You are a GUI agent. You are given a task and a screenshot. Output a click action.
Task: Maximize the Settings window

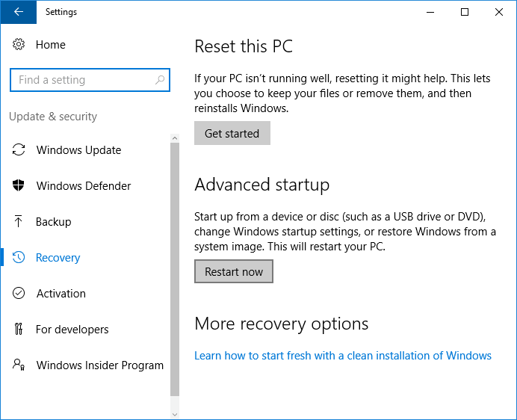click(465, 12)
